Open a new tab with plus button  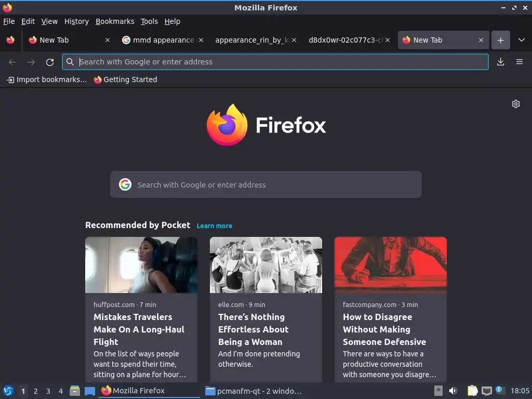click(x=500, y=41)
